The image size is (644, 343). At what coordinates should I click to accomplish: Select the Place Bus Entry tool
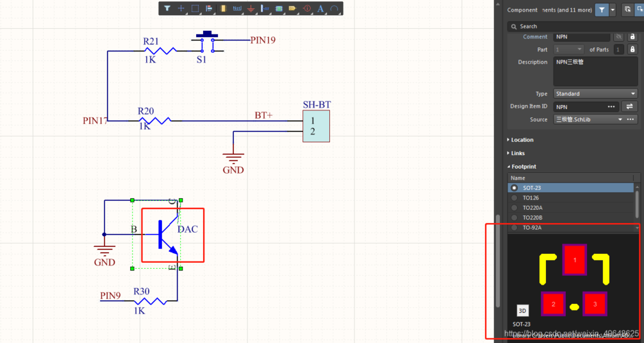265,8
